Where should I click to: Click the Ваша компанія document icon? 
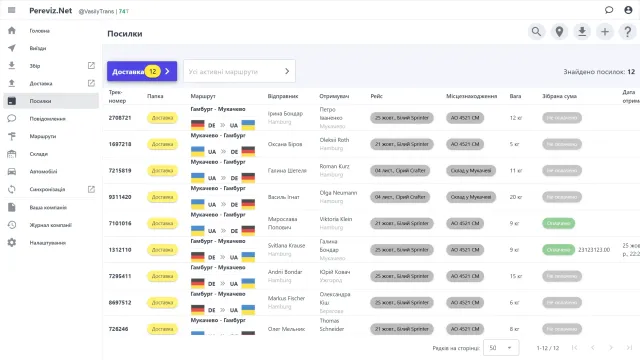12,207
